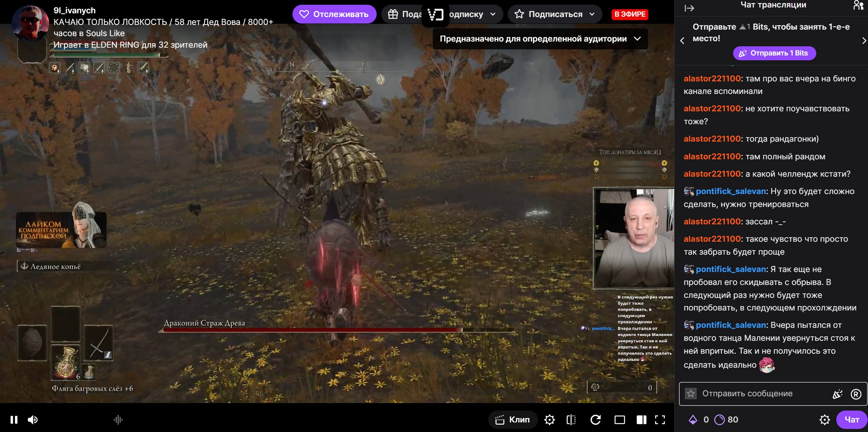Image resolution: width=868 pixels, height=432 pixels.
Task: Collapse the chat panel with the arrow icon
Action: [x=689, y=8]
